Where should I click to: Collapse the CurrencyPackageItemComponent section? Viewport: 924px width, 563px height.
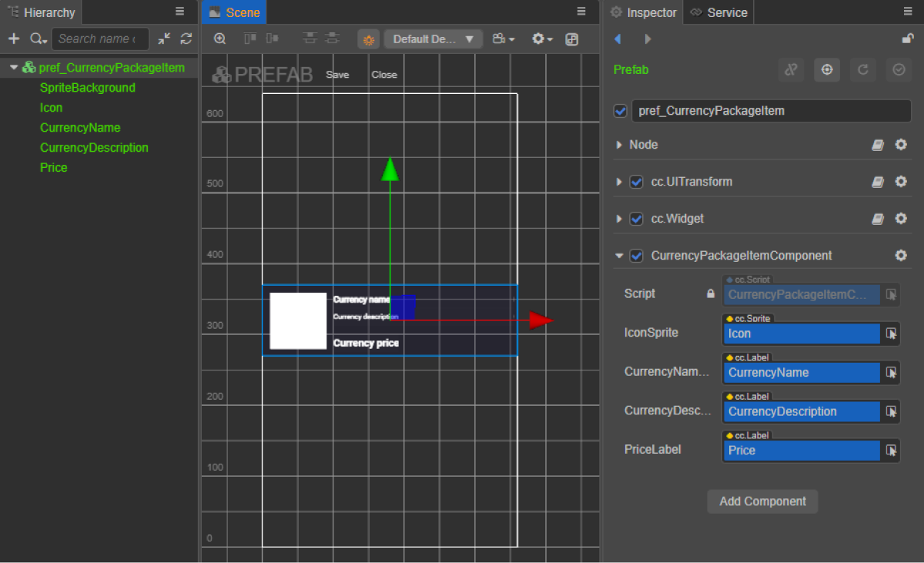pyautogui.click(x=619, y=256)
